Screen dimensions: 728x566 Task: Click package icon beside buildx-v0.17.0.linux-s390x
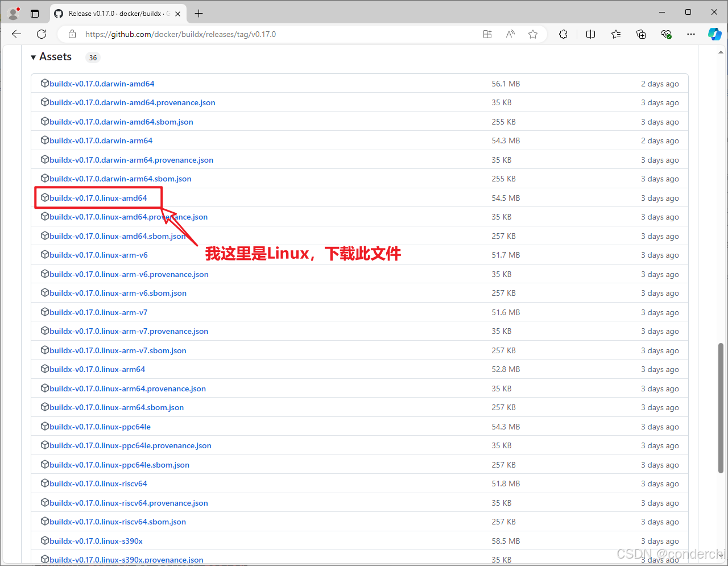pyautogui.click(x=45, y=540)
